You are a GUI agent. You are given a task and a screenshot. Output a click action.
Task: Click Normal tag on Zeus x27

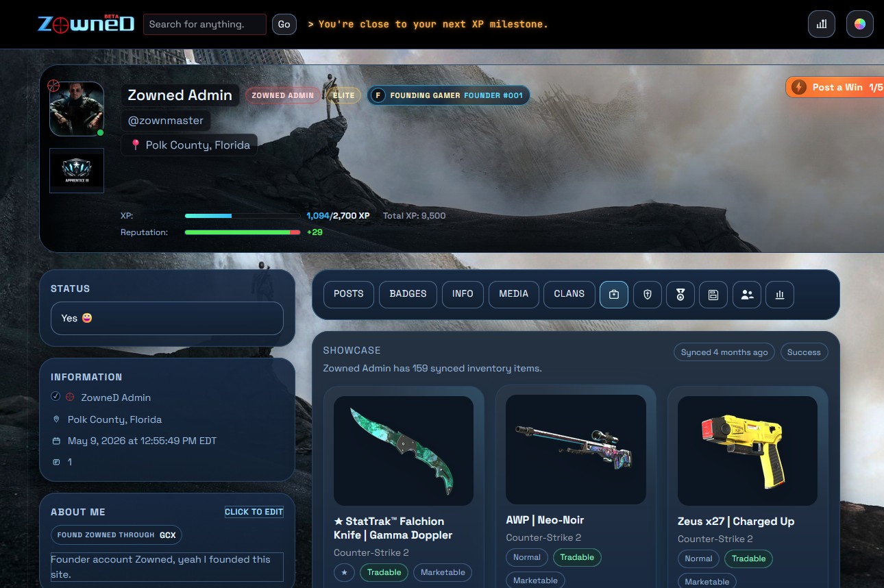[x=698, y=559]
